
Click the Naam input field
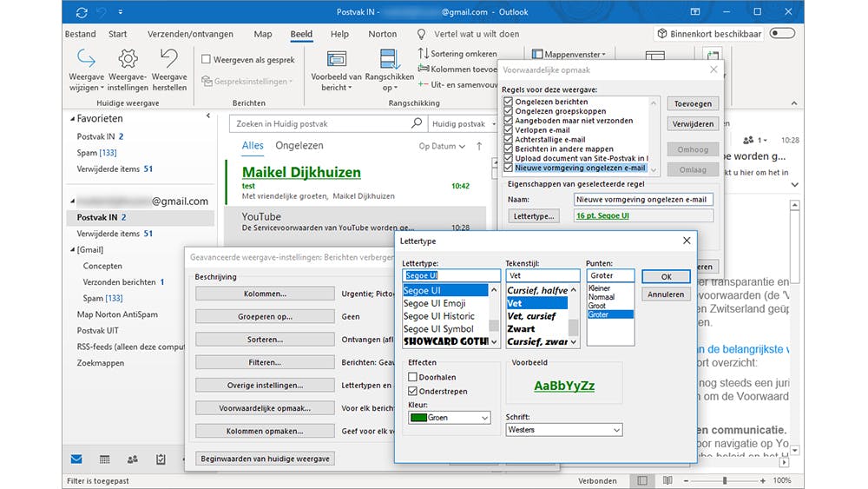[x=643, y=199]
